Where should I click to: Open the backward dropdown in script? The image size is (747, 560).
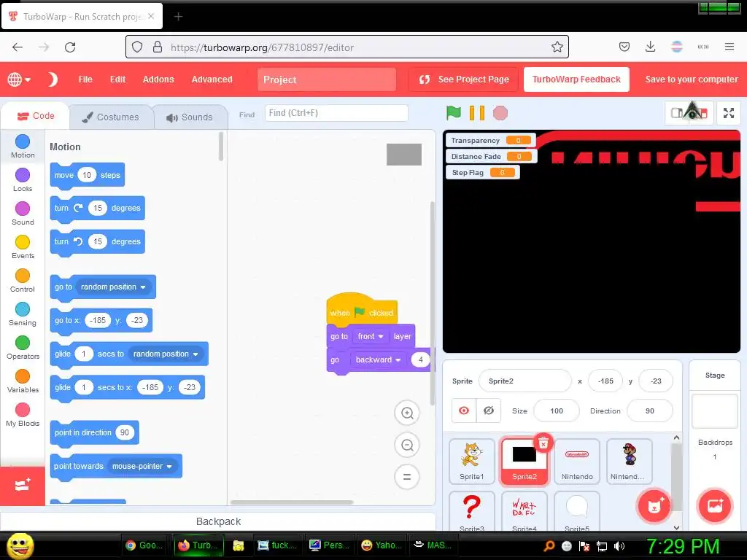(x=379, y=359)
